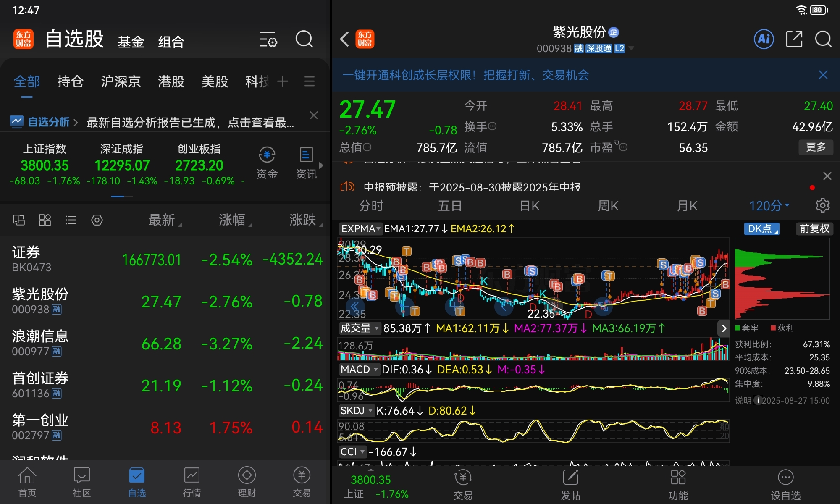This screenshot has width=840, height=504.
Task: Switch to 港股 tab
Action: pyautogui.click(x=171, y=81)
